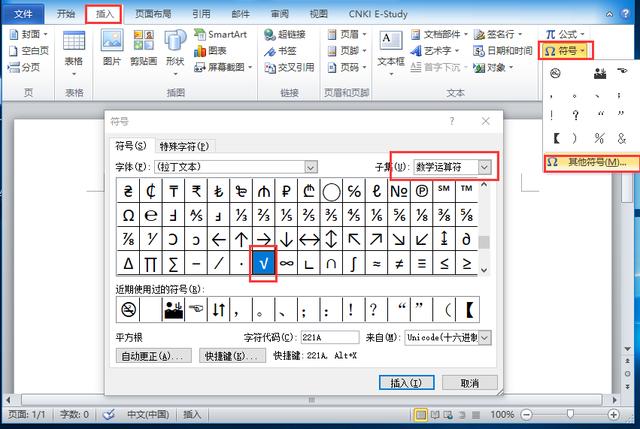The height and width of the screenshot is (429, 640).
Task: Select the not-equal ≠ symbol in grid
Action: click(399, 264)
